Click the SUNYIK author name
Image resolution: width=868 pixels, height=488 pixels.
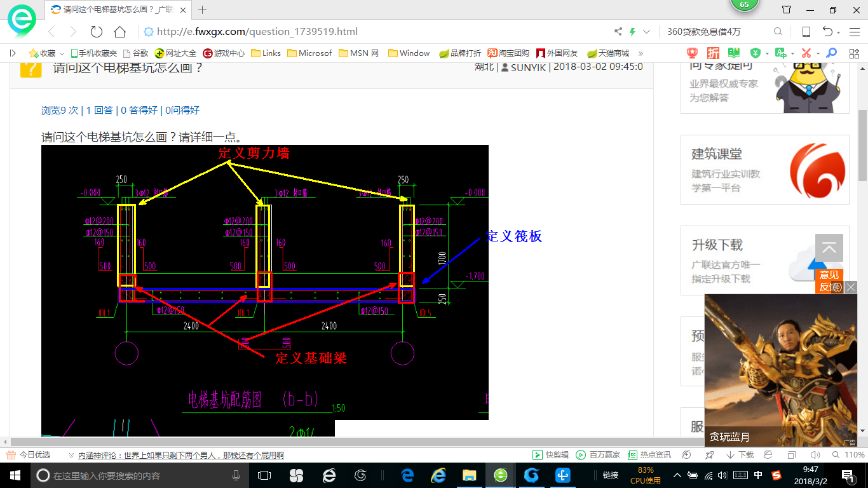[x=528, y=67]
